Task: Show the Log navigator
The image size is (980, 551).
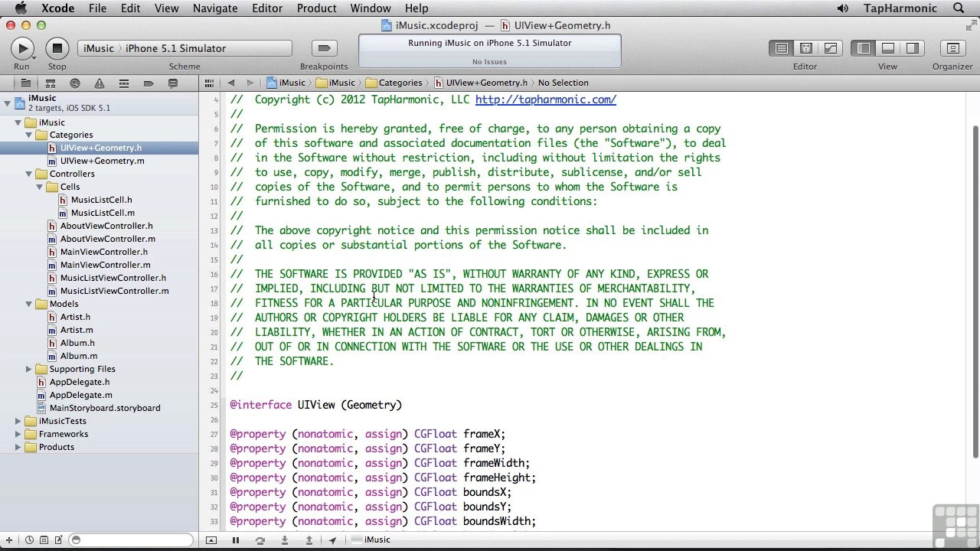Action: point(172,83)
